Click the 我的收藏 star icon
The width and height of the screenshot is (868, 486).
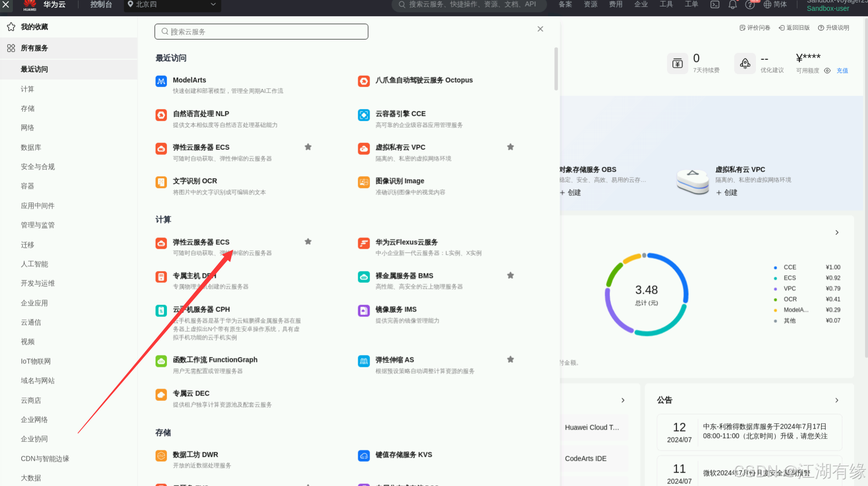click(x=11, y=27)
